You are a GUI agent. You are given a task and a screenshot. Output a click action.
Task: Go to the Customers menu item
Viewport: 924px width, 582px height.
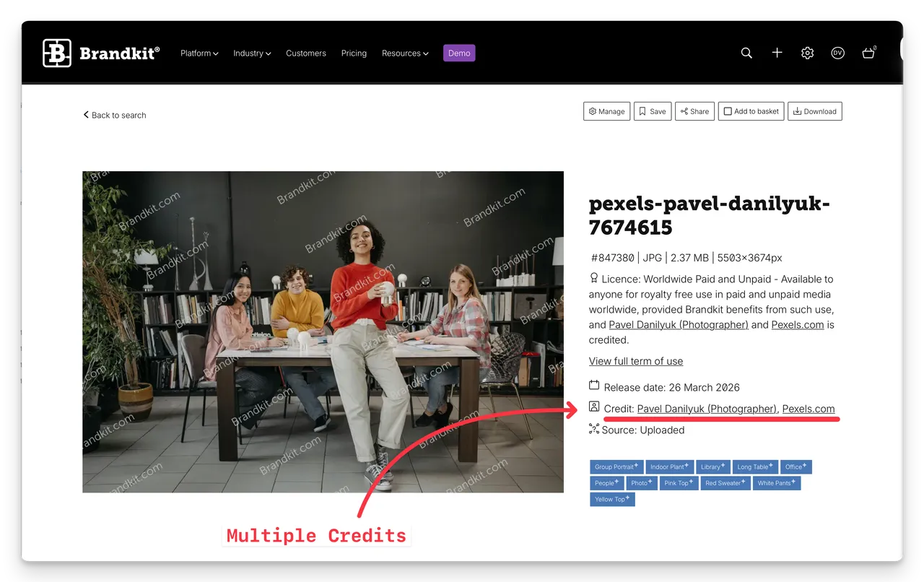[306, 53]
